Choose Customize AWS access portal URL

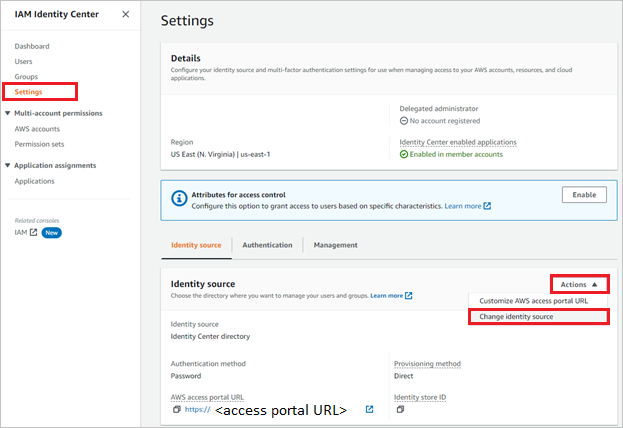pos(534,301)
